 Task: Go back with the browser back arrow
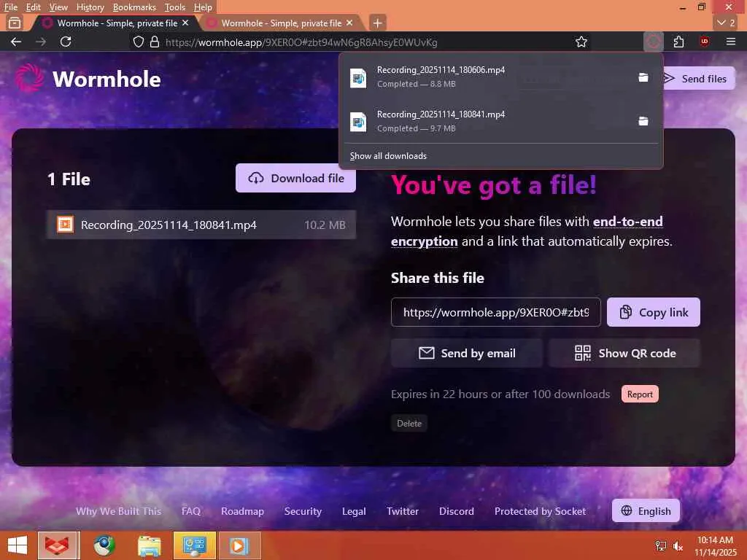click(16, 42)
